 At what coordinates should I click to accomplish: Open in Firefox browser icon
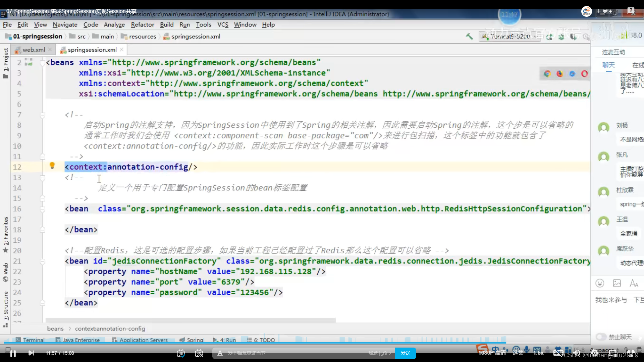(x=560, y=74)
